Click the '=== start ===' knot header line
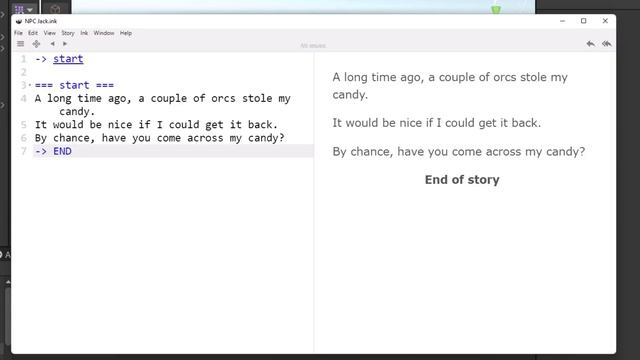The image size is (640, 360). (74, 85)
